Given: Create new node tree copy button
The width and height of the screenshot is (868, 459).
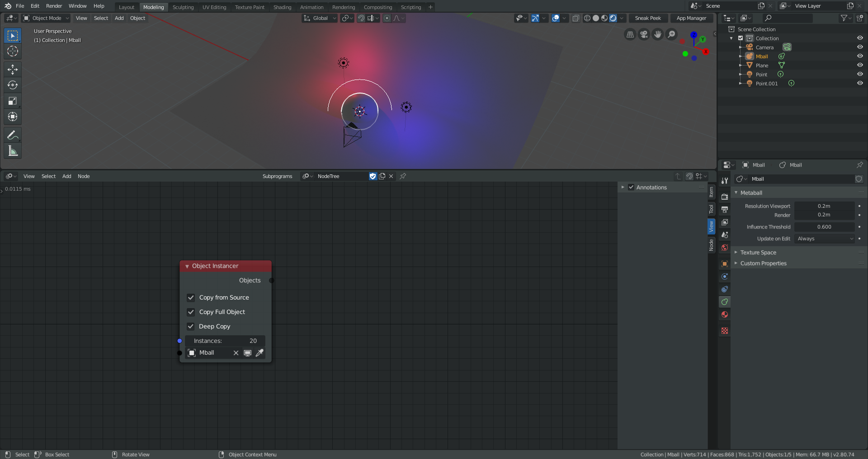Looking at the screenshot, I should (382, 176).
